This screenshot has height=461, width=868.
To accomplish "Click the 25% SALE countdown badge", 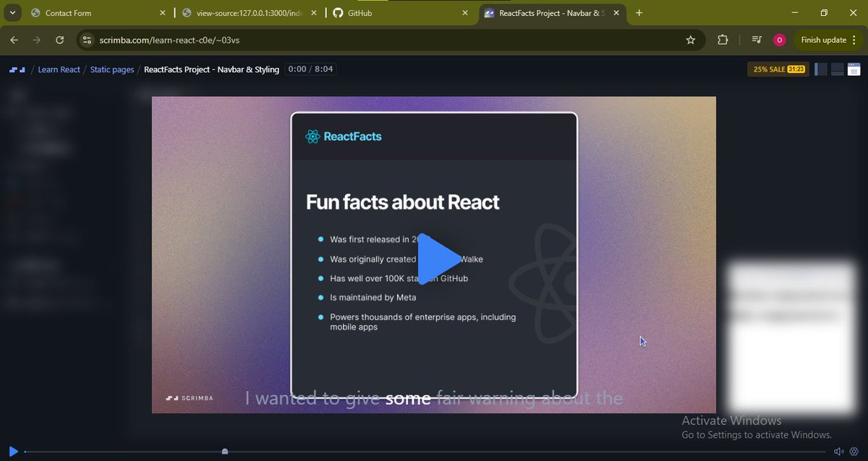I will click(778, 69).
